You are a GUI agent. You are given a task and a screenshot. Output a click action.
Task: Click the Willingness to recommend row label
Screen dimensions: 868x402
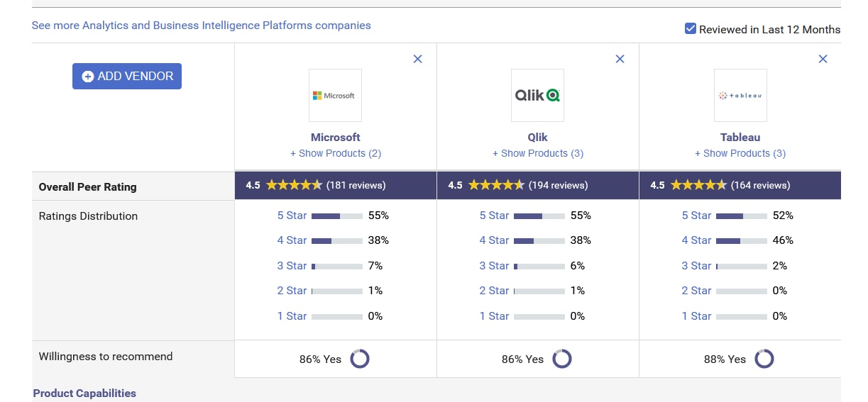pyautogui.click(x=106, y=357)
